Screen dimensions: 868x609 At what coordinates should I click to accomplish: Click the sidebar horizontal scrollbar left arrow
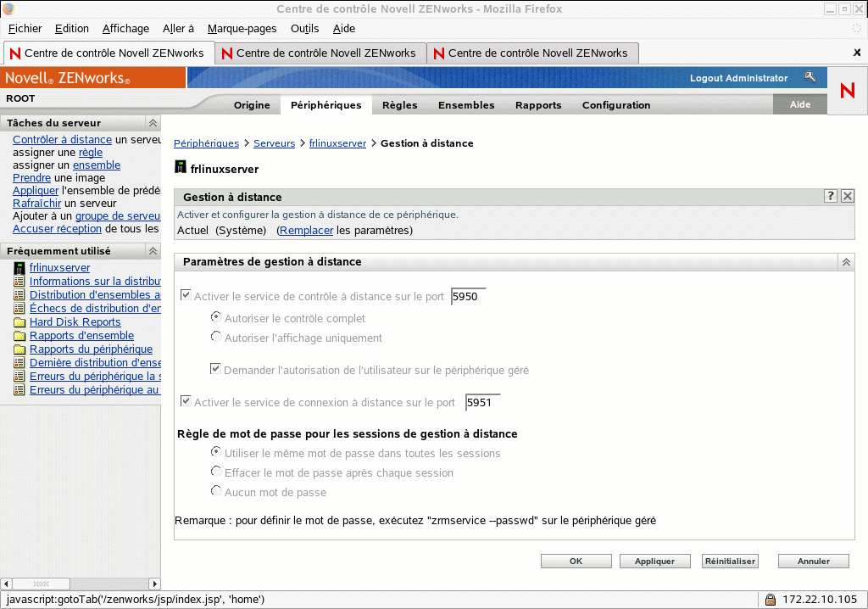[6, 584]
